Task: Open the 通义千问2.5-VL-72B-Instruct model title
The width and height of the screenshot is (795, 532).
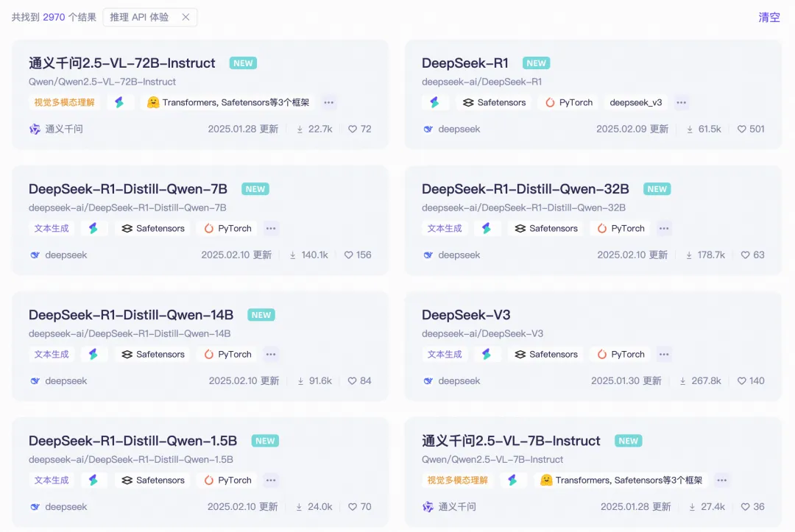Action: coord(121,63)
